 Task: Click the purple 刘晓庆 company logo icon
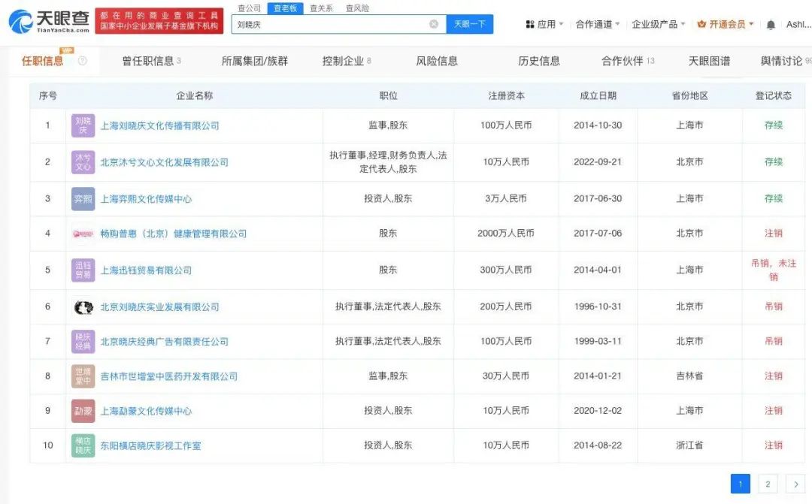[x=83, y=125]
